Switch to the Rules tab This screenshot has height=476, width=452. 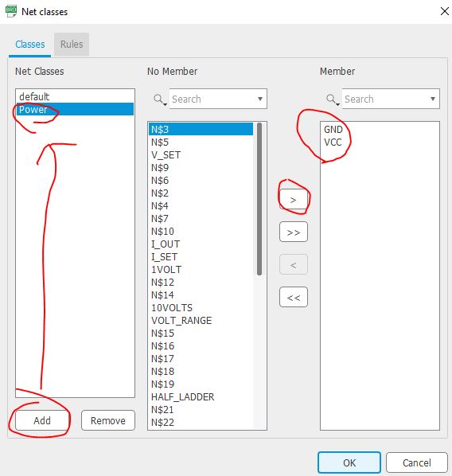[x=72, y=45]
